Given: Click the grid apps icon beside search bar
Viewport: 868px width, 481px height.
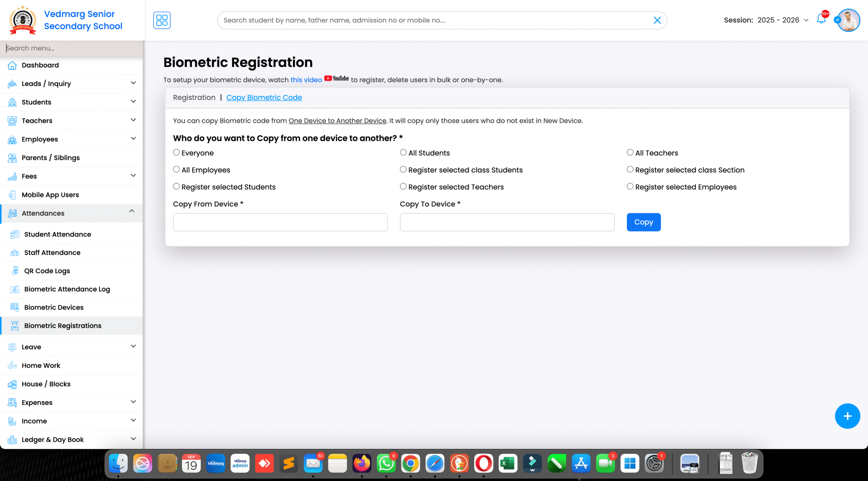Looking at the screenshot, I should coord(162,20).
